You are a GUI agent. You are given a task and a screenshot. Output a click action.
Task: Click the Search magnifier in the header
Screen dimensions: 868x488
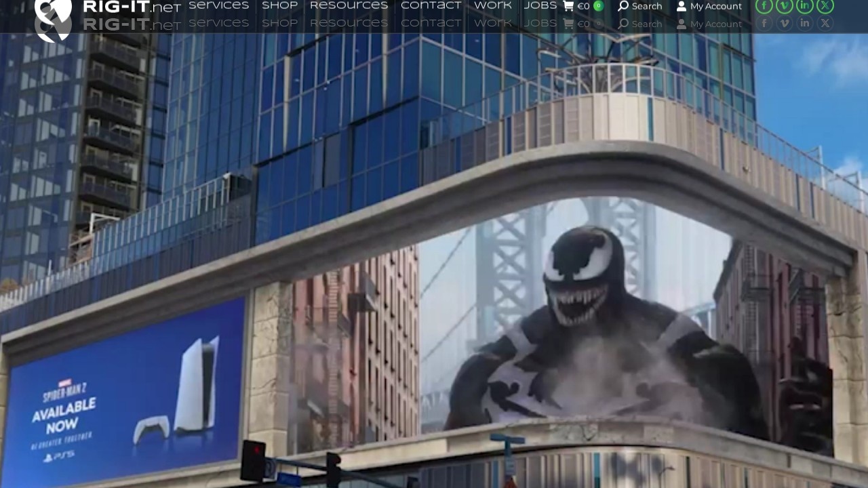click(x=639, y=6)
